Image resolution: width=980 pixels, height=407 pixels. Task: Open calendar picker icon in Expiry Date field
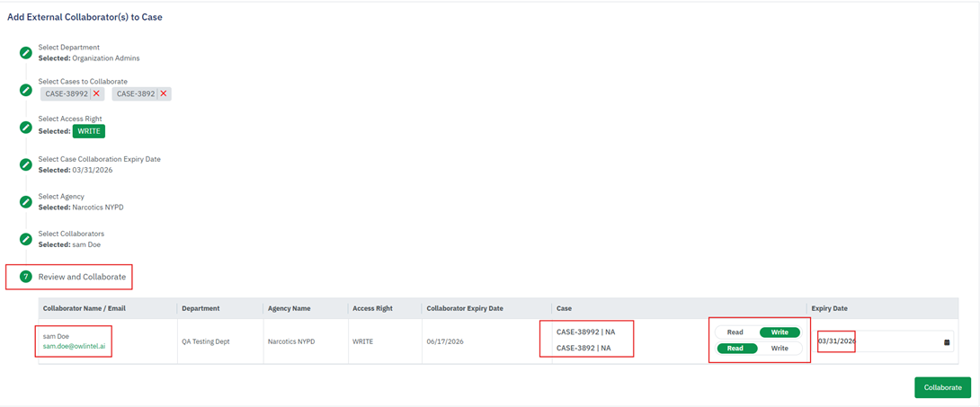pyautogui.click(x=947, y=342)
